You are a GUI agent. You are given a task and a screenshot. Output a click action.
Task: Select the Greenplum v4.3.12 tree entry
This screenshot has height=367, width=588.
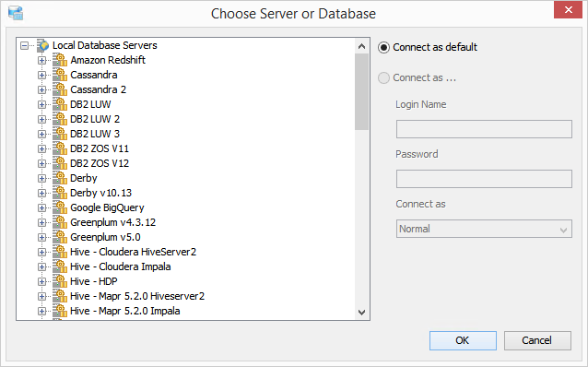point(112,222)
